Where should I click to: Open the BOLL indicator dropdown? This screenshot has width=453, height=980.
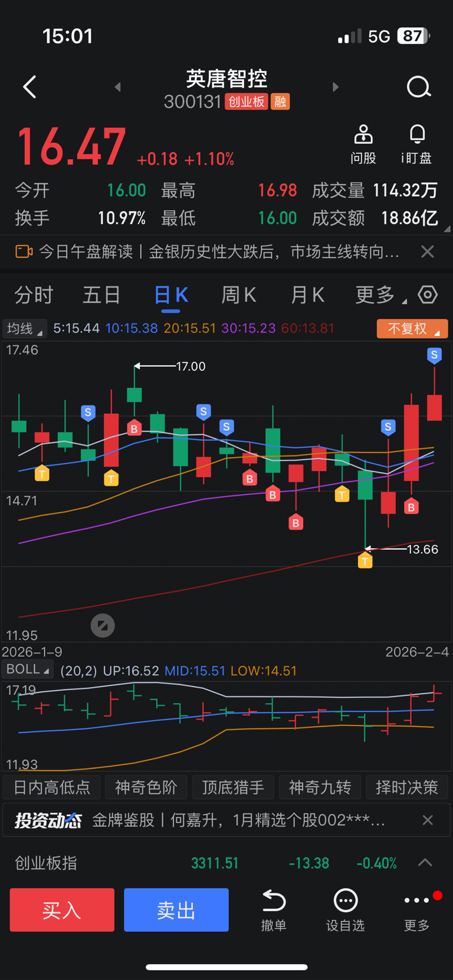point(27,669)
